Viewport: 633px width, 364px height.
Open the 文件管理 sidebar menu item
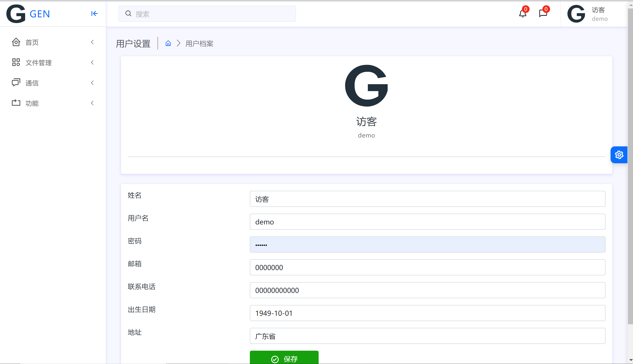(53, 63)
